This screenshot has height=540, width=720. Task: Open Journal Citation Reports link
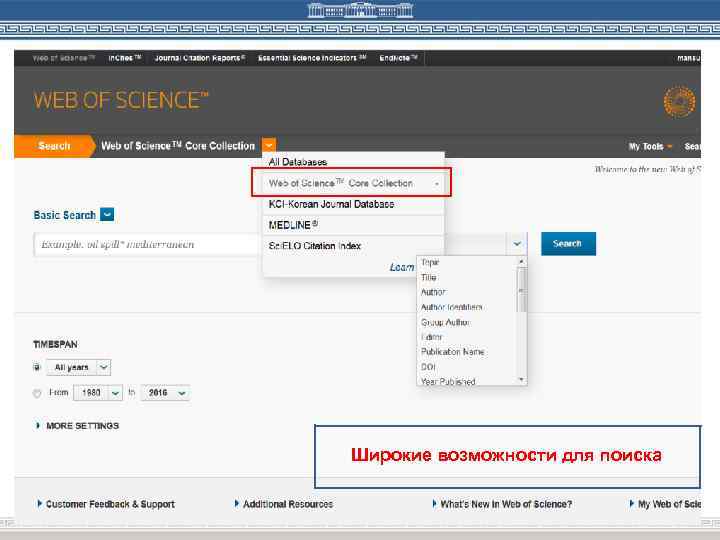200,58
